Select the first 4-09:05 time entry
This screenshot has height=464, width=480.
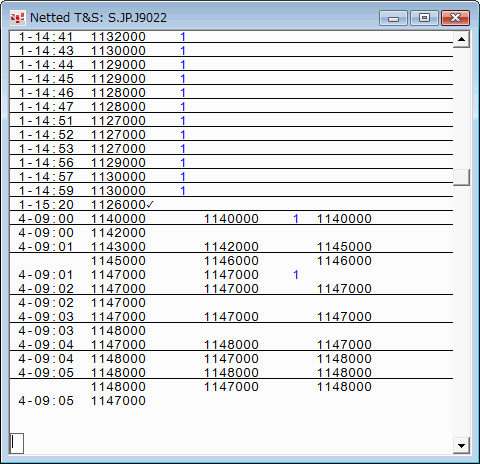pos(46,373)
